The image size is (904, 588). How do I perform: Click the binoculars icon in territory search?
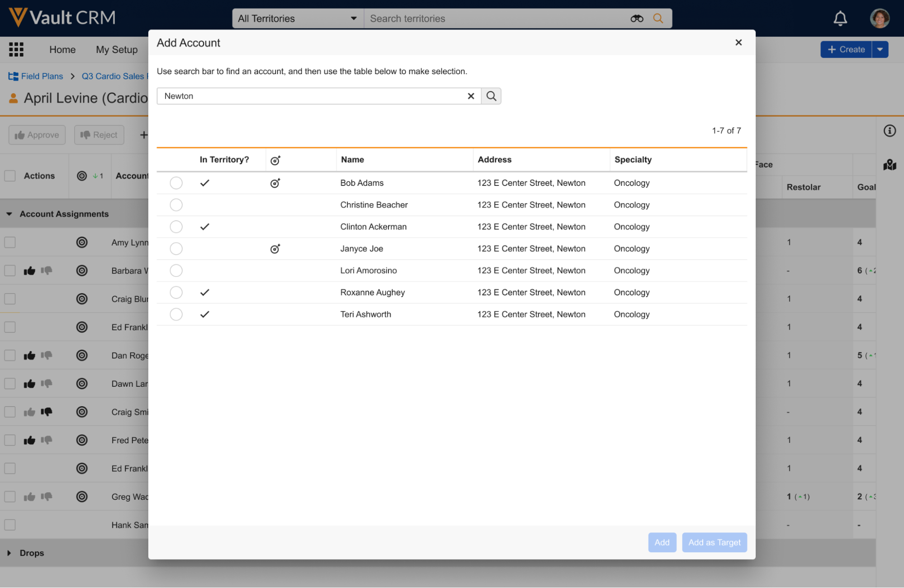(637, 19)
